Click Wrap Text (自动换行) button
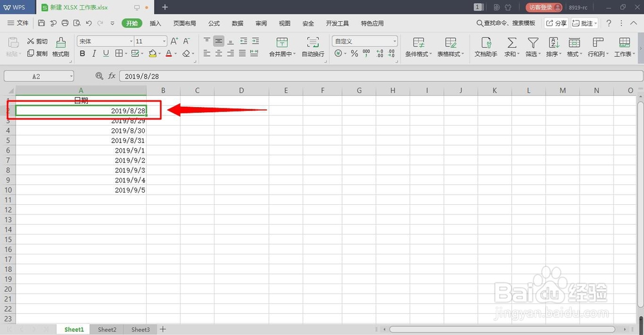Viewport: 644px width, 335px height. click(313, 47)
